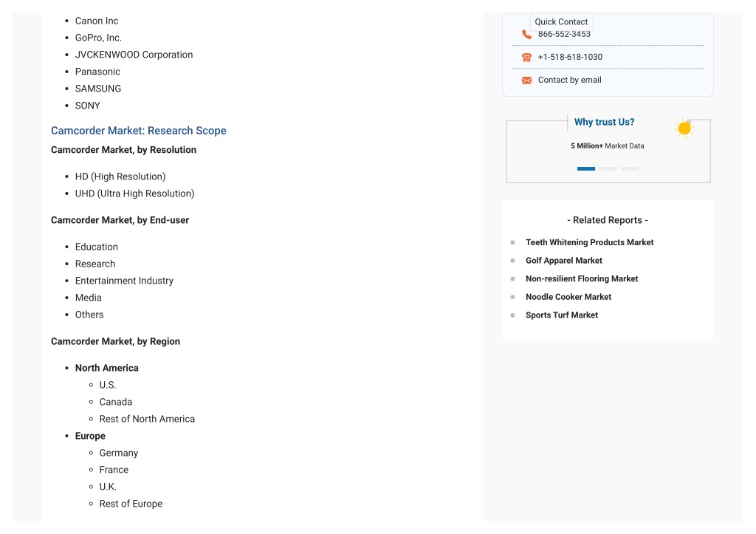Click the Education list item

97,247
